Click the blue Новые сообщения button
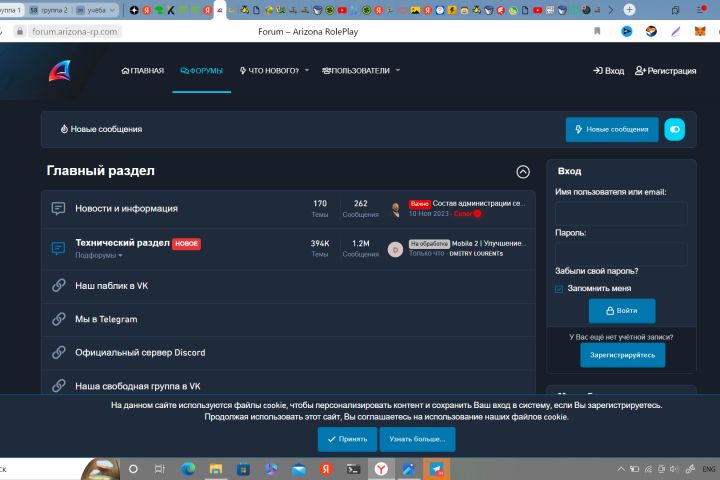This screenshot has height=480, width=720. point(612,130)
